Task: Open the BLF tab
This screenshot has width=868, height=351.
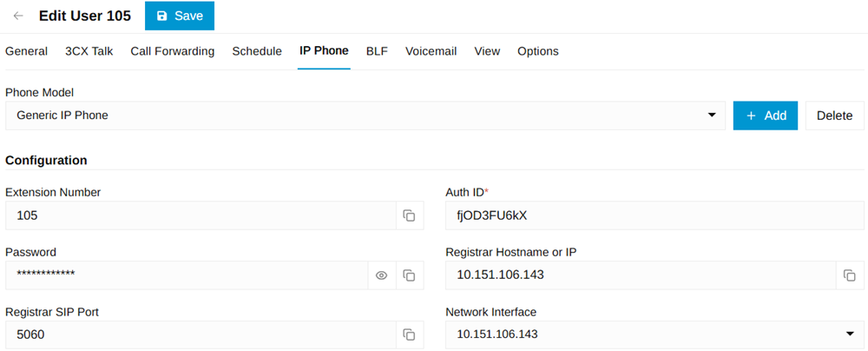Action: 377,51
